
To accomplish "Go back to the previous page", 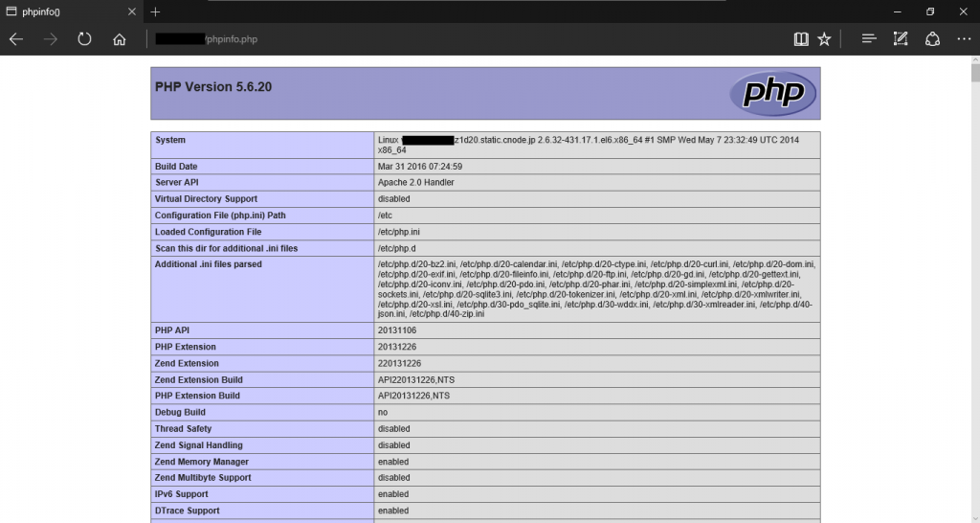I will 16,39.
